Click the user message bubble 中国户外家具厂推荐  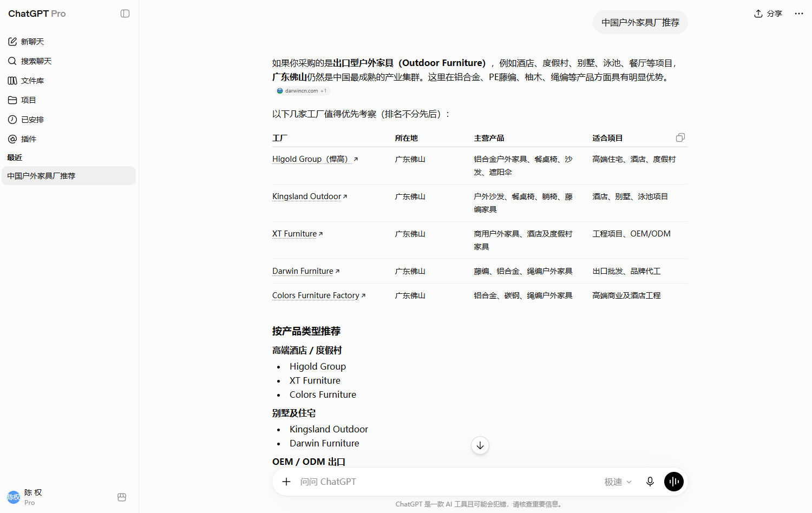[640, 22]
